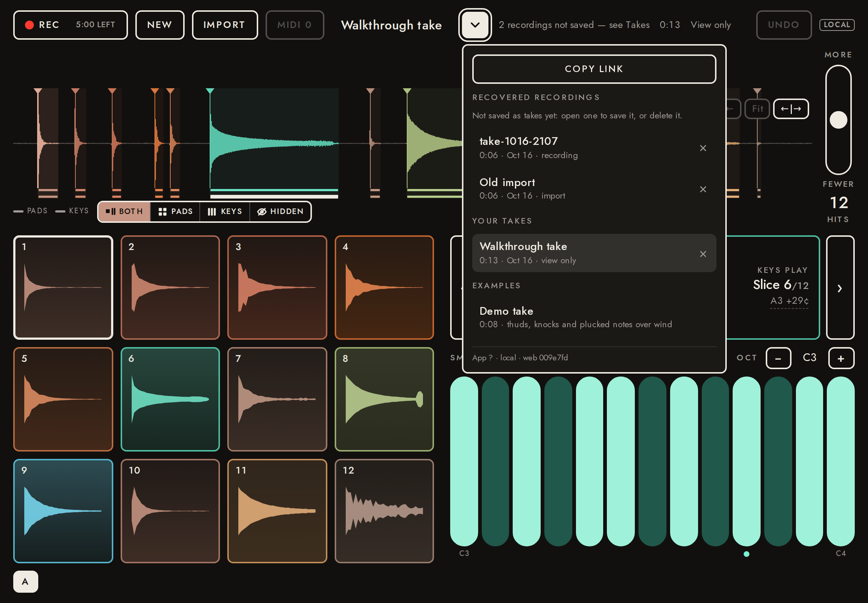Load the Demo take example
Screen dimensions: 868x603
[594, 317]
